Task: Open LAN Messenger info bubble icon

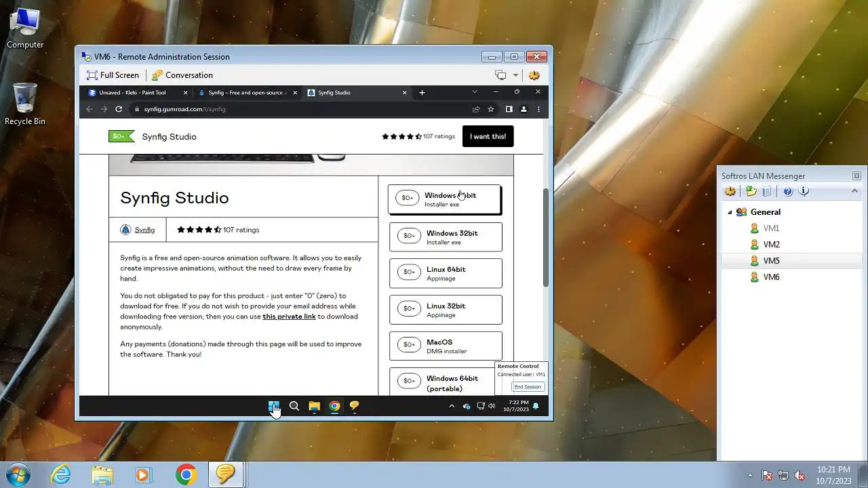Action: [x=804, y=192]
